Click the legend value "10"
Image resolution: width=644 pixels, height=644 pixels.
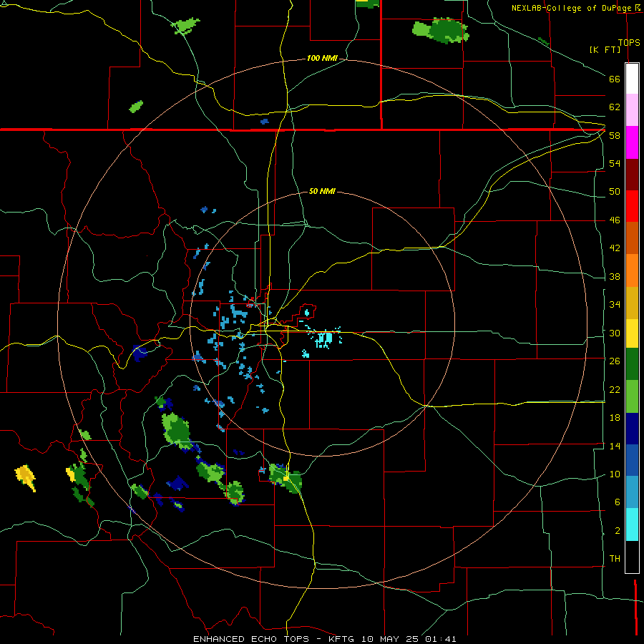(x=615, y=474)
